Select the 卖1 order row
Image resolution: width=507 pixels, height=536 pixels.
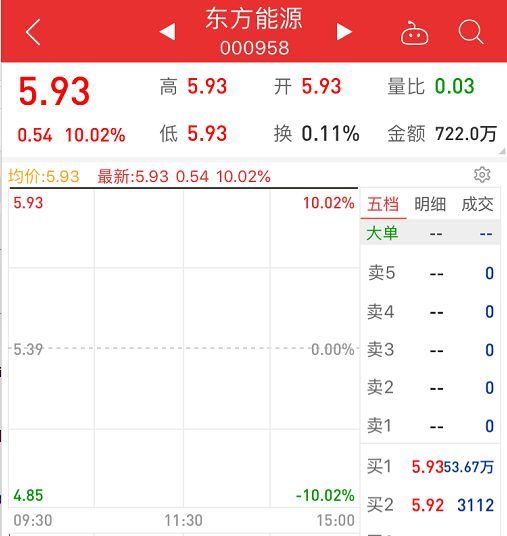point(430,426)
